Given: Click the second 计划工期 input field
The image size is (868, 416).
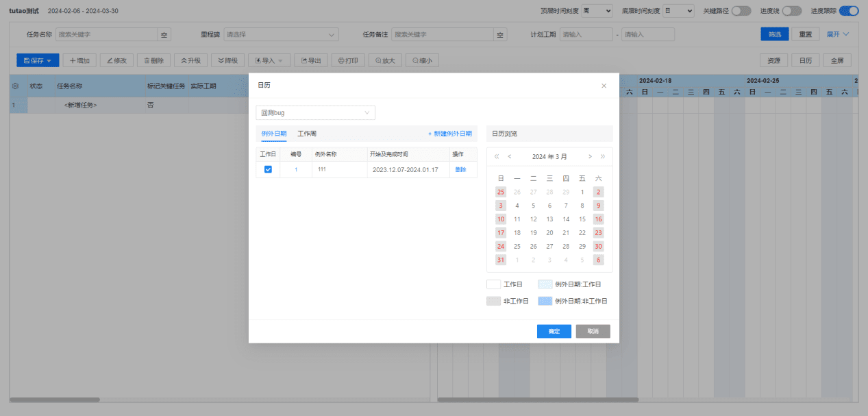Looking at the screenshot, I should [x=648, y=34].
